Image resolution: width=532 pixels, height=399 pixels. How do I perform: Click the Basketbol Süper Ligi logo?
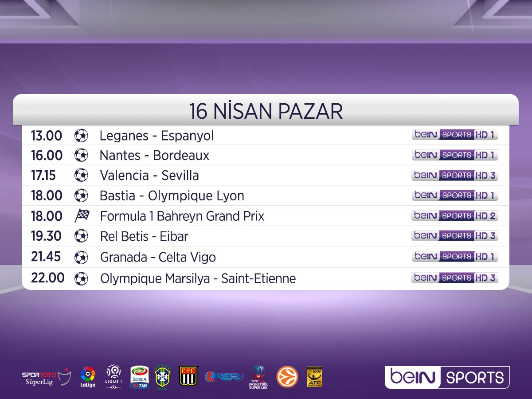point(258,377)
